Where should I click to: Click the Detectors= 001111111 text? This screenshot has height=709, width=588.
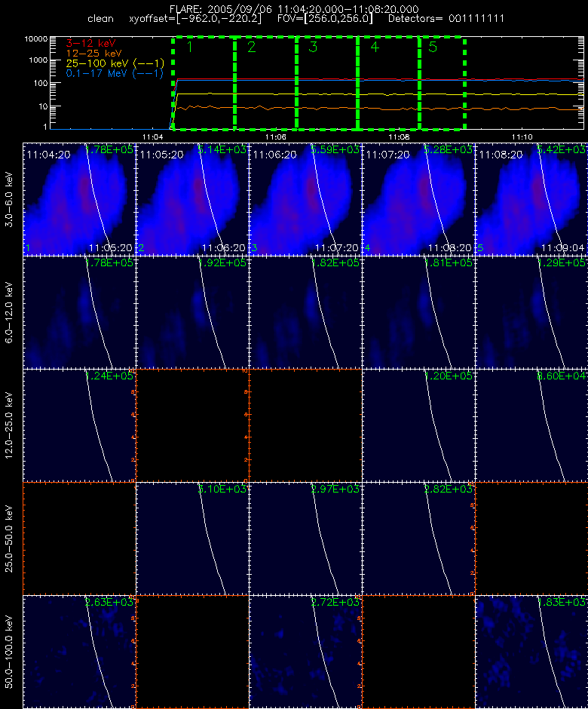[446, 19]
